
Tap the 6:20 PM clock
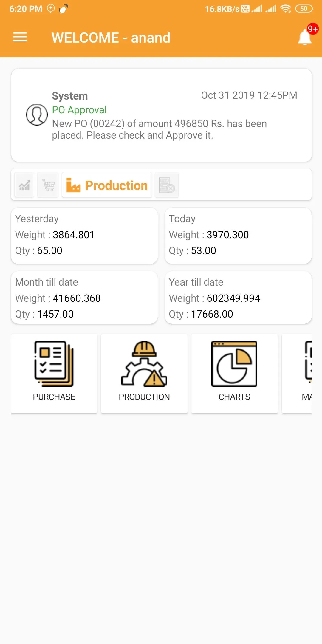(x=26, y=9)
